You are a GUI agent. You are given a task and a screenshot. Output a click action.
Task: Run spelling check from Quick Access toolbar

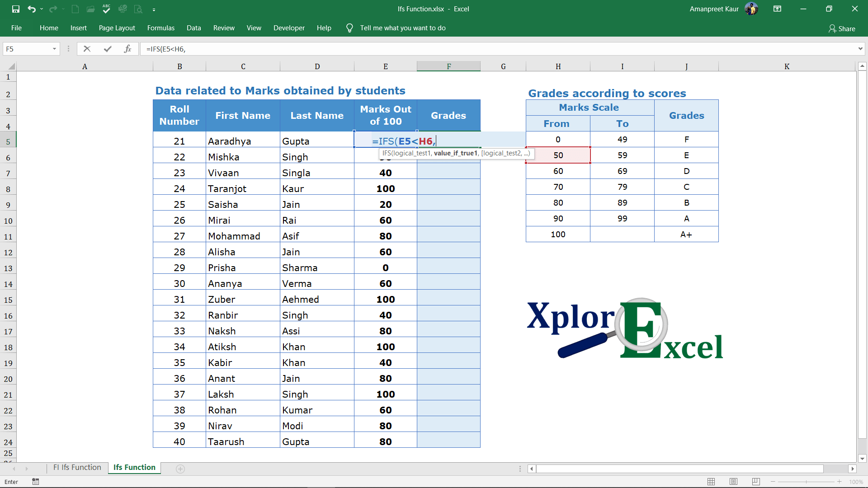click(x=106, y=9)
